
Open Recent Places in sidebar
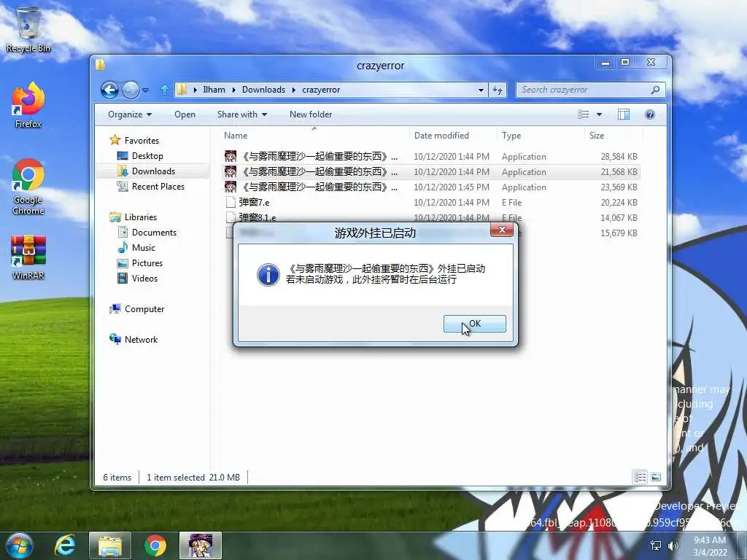point(158,186)
